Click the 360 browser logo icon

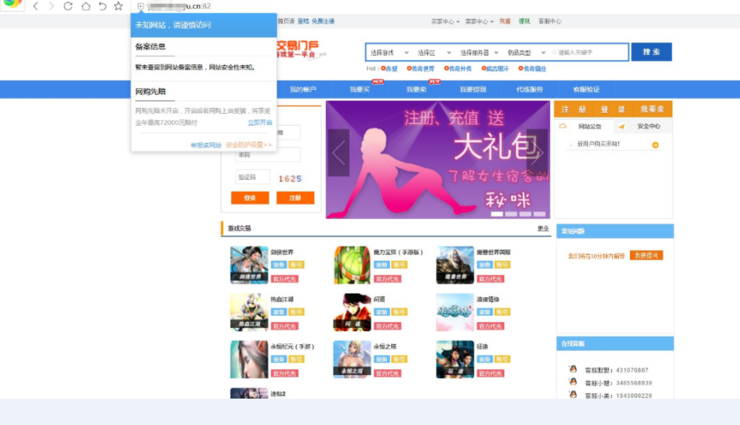11,7
